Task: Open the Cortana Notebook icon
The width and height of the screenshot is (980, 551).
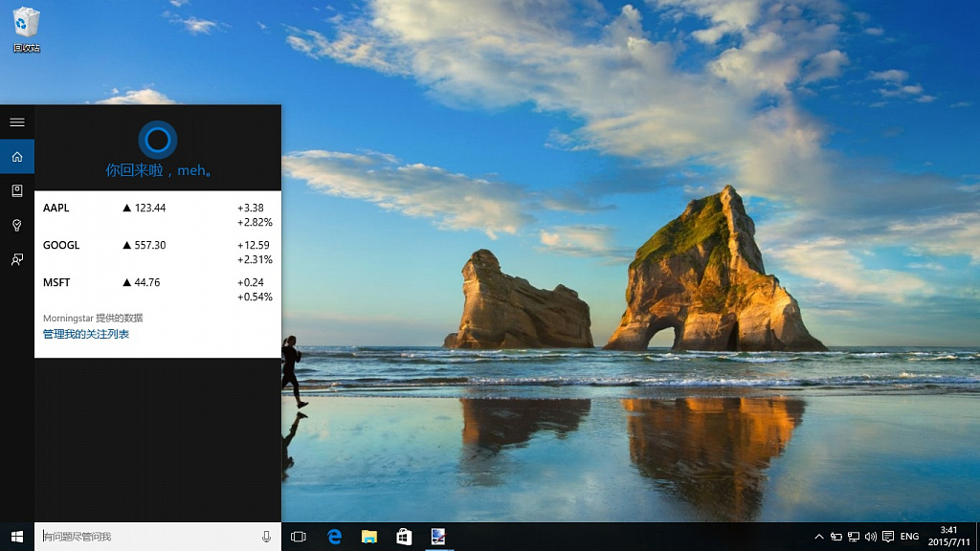Action: coord(17,190)
